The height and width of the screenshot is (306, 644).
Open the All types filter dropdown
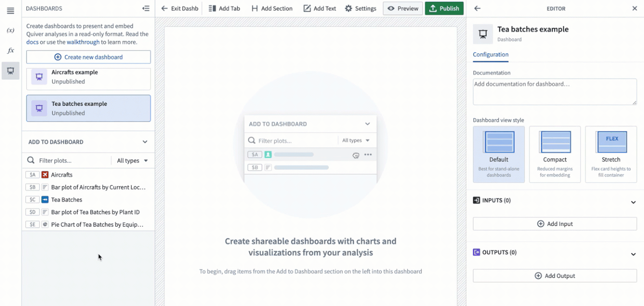(132, 161)
